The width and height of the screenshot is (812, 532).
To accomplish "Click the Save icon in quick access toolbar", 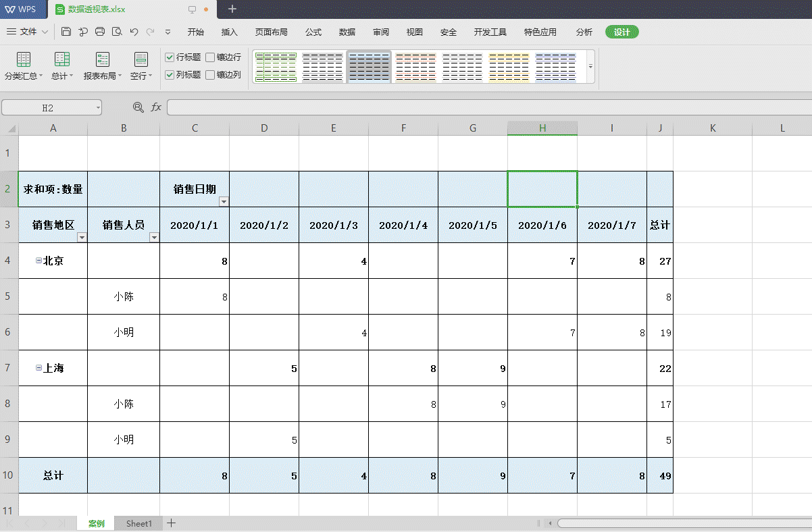I will (66, 32).
